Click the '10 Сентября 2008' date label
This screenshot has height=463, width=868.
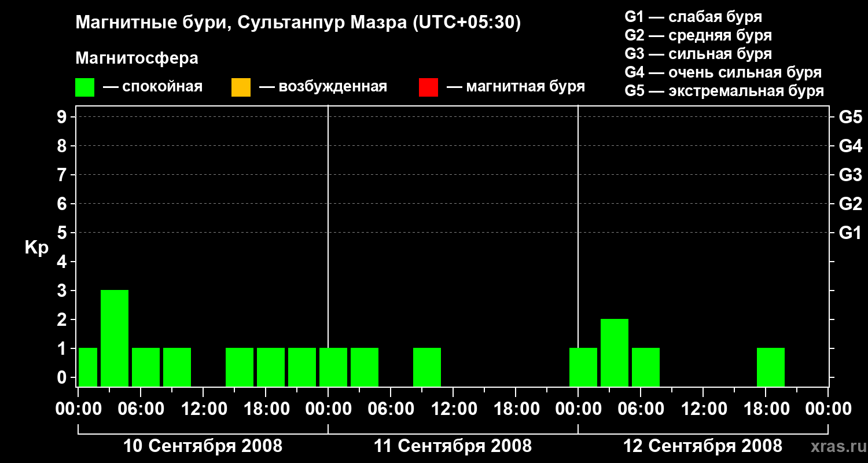point(203,446)
